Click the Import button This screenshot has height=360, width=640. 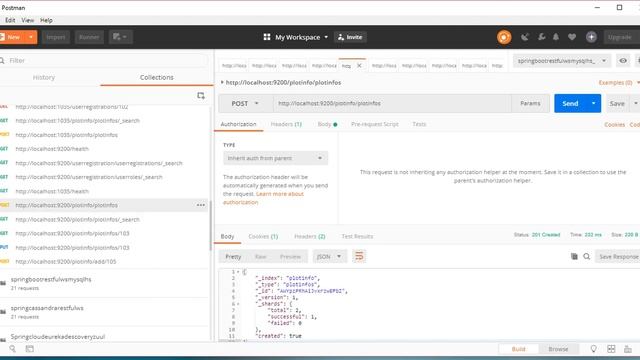click(56, 37)
